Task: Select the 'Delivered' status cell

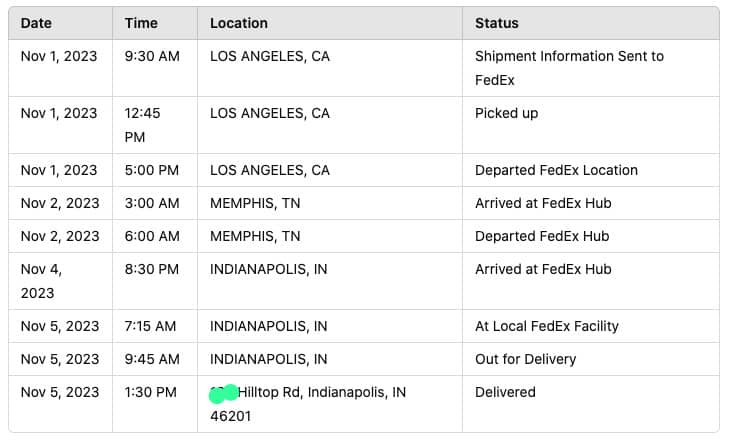Action: pyautogui.click(x=505, y=392)
